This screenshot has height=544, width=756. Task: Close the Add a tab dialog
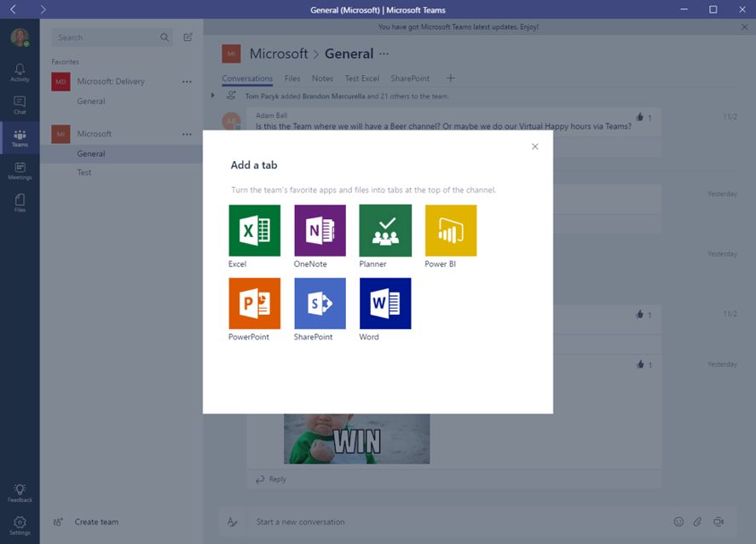coord(534,147)
